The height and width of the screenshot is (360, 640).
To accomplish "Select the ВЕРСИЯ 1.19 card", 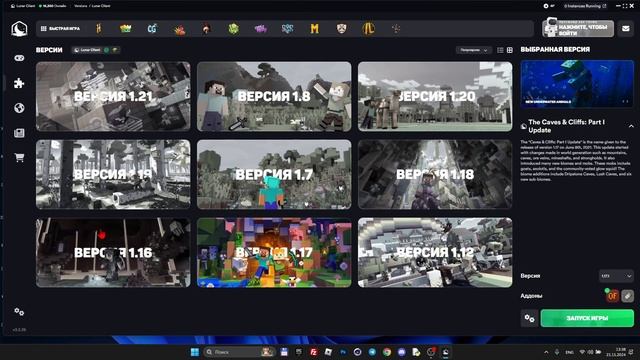I will point(113,174).
